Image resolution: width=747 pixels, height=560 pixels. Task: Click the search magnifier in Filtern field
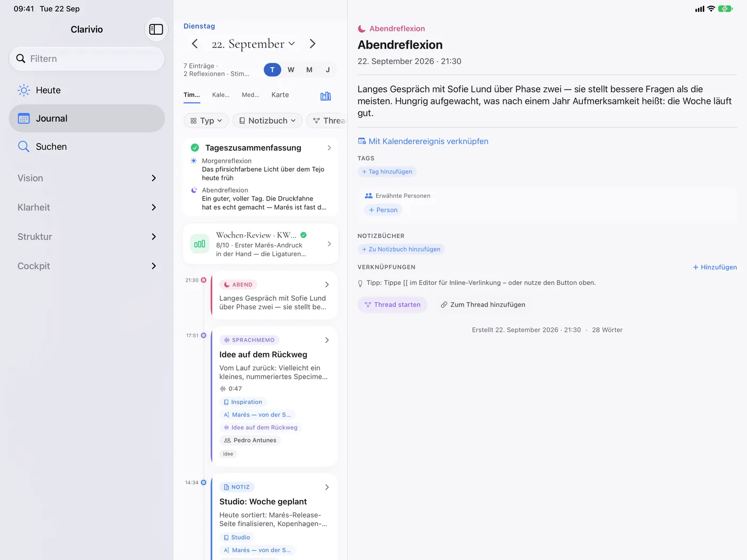tap(21, 59)
